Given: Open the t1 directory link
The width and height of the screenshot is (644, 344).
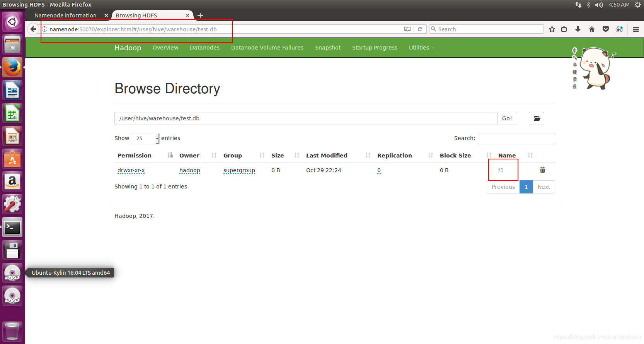Looking at the screenshot, I should click(501, 170).
